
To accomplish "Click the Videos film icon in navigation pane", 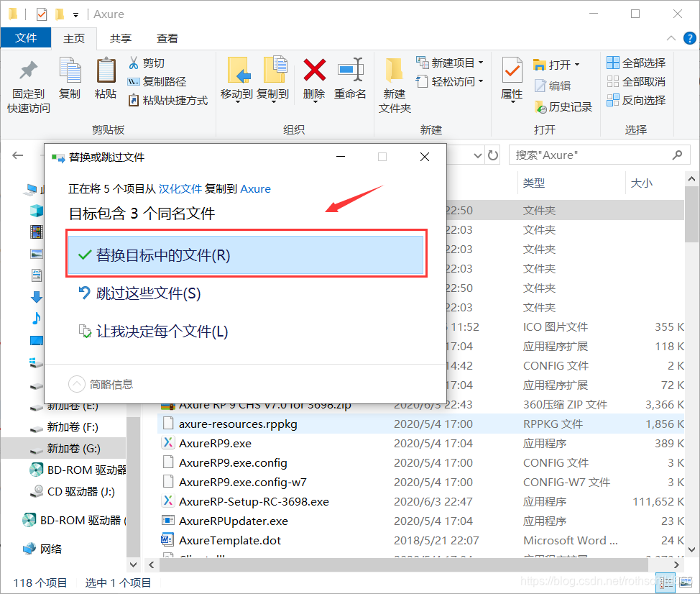I will 37,232.
